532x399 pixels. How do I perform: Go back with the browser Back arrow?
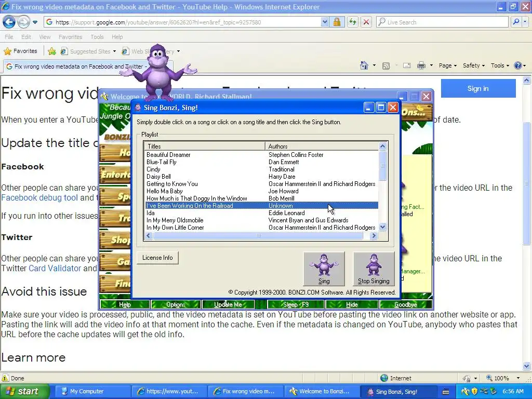point(9,22)
